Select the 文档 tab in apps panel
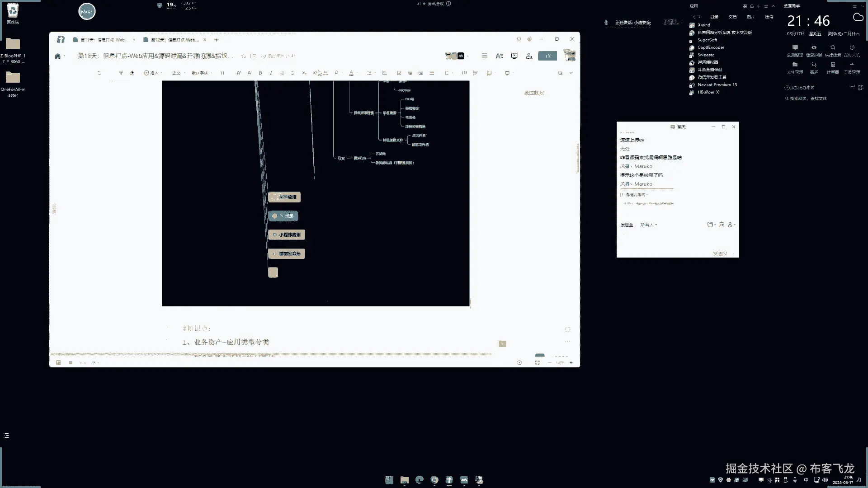868x488 pixels. [732, 17]
